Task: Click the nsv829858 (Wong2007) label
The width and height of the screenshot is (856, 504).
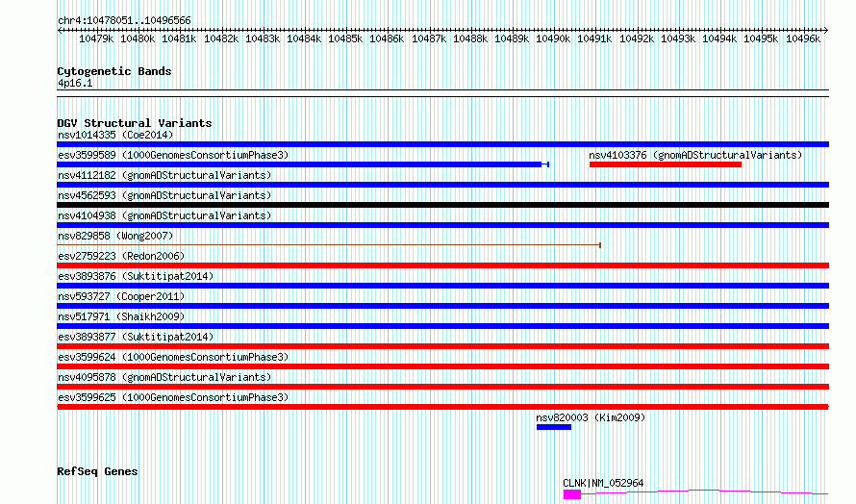Action: click(x=115, y=236)
